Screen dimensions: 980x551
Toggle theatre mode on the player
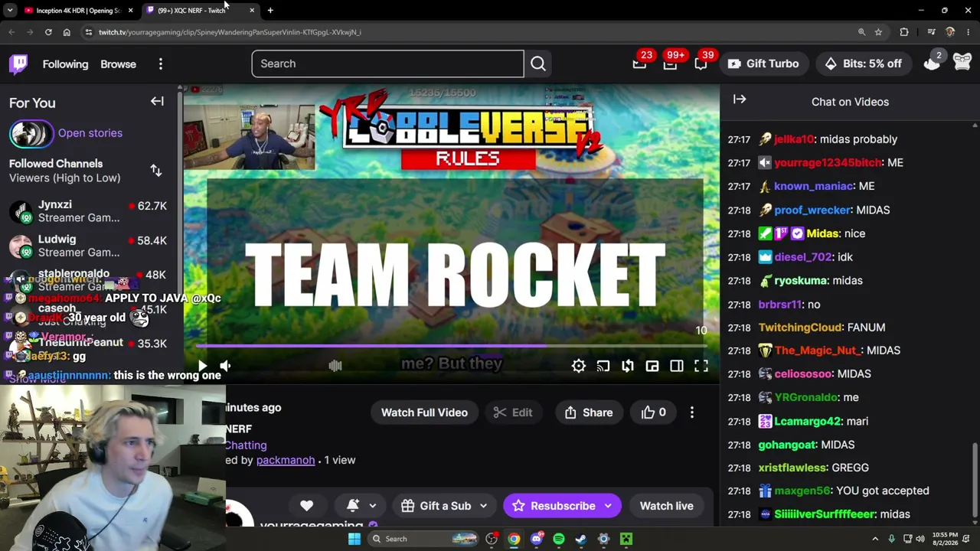(x=677, y=367)
